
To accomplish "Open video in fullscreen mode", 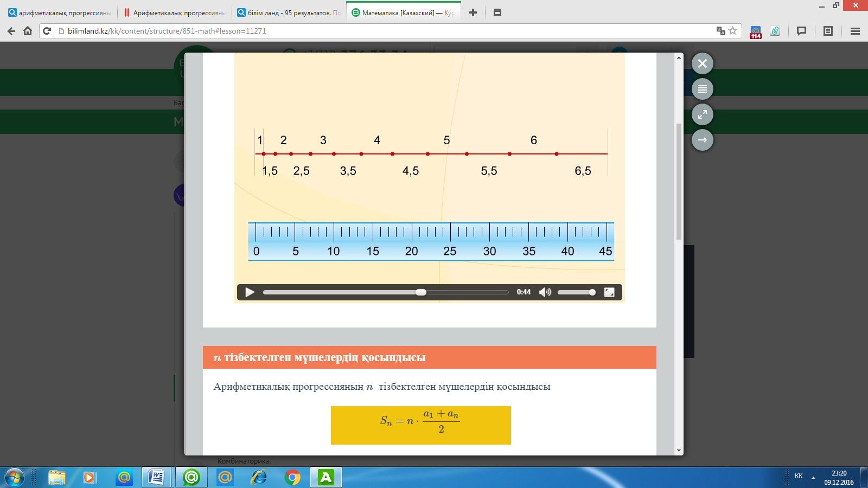I will 609,292.
